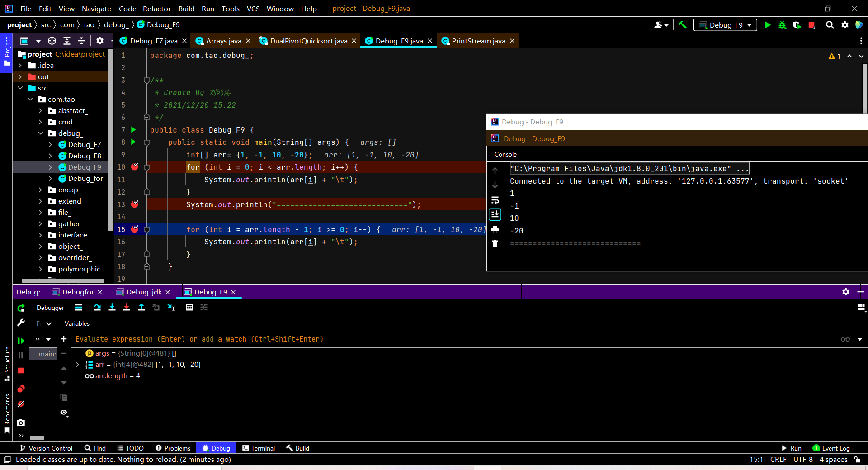Screen dimensions: 868x470
Task: Click Resume Program in the debugger
Action: [21, 340]
